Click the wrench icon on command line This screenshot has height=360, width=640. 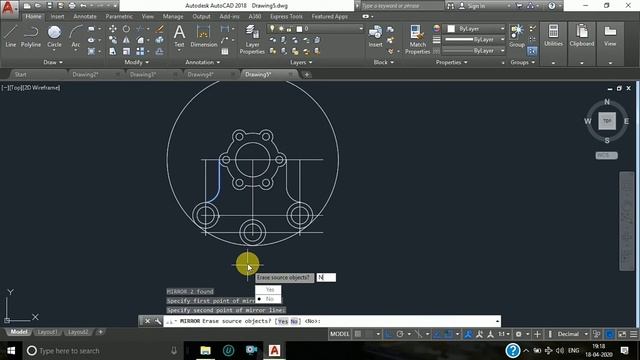(158, 321)
